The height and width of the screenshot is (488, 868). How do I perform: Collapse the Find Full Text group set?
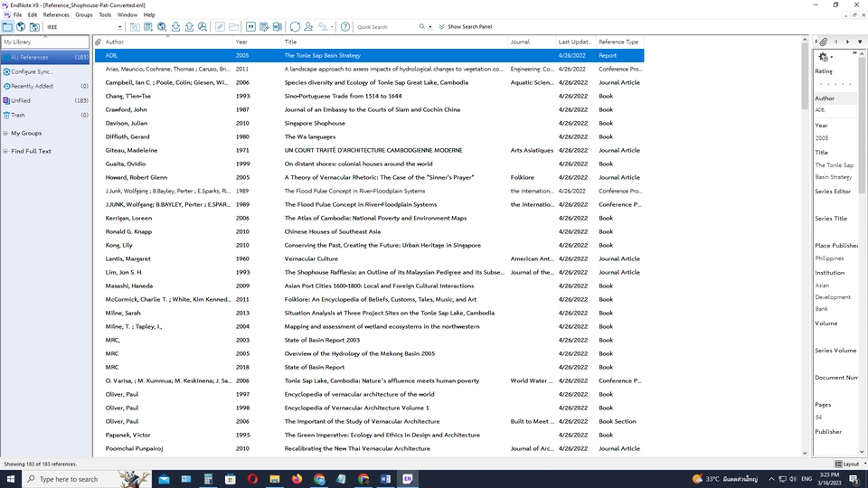pyautogui.click(x=5, y=151)
